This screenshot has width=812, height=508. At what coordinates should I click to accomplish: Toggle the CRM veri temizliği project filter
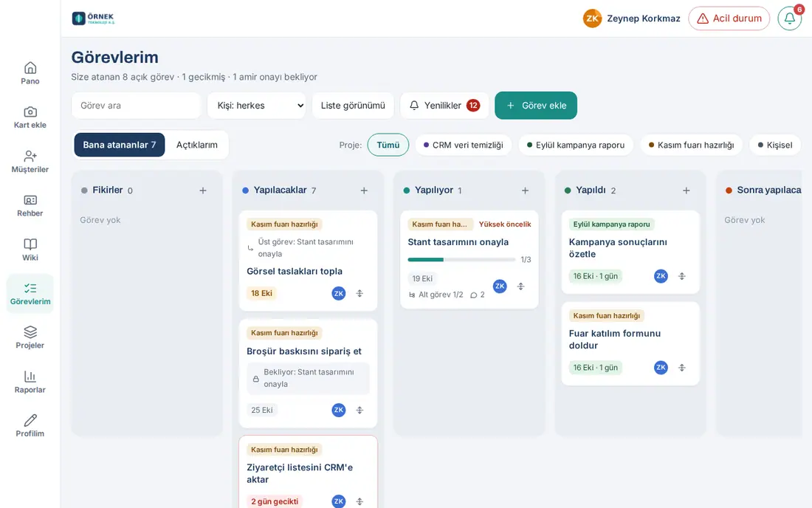click(x=463, y=145)
